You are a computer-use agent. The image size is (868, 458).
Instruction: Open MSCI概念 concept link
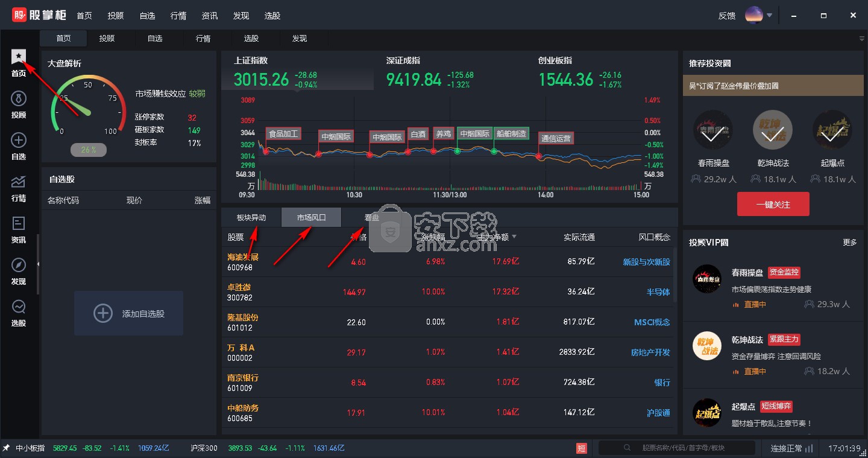[x=652, y=322]
